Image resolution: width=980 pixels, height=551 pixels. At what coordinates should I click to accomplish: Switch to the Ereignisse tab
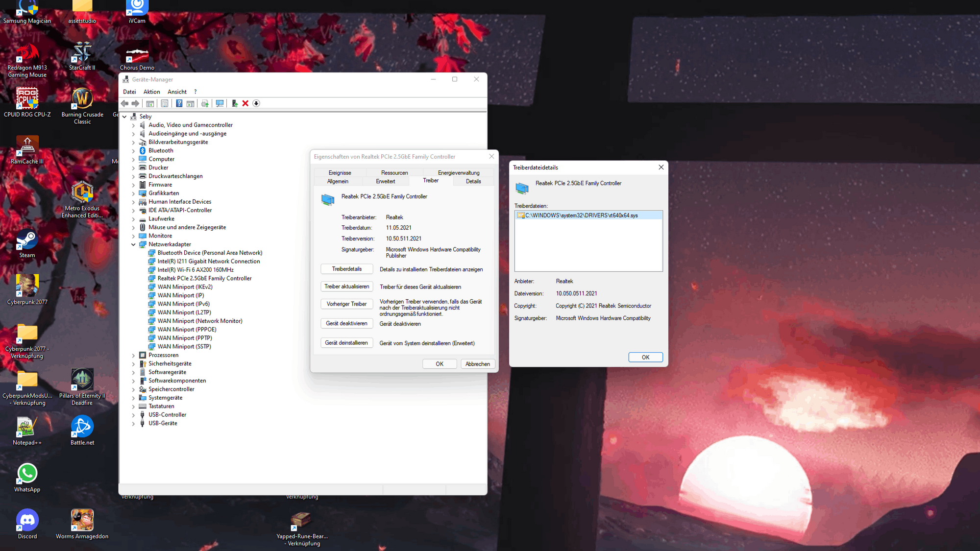click(340, 173)
